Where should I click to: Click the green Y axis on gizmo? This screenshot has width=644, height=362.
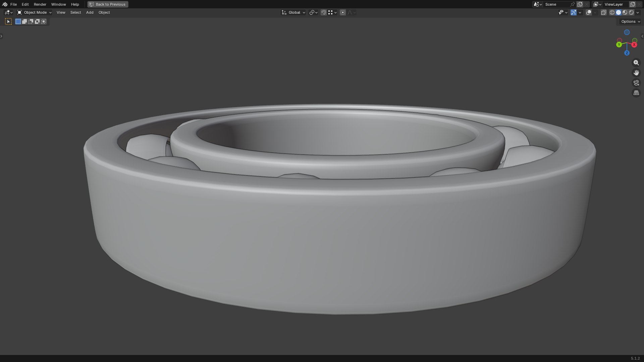click(619, 45)
